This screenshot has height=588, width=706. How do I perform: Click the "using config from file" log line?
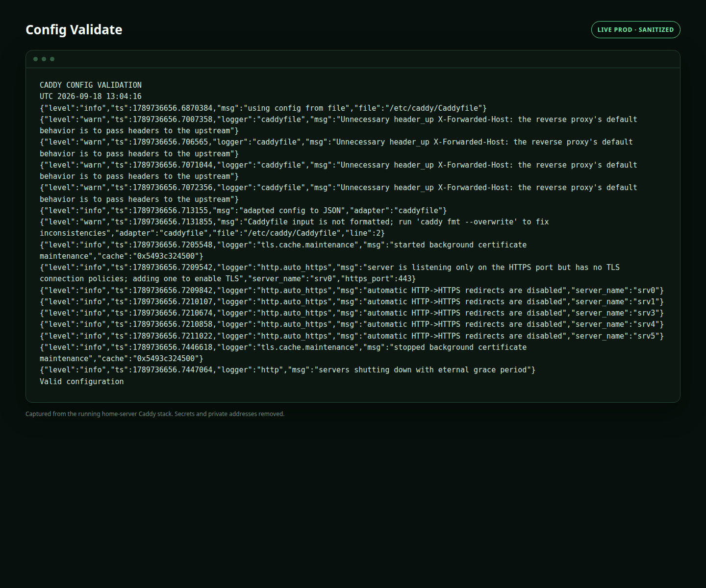263,108
